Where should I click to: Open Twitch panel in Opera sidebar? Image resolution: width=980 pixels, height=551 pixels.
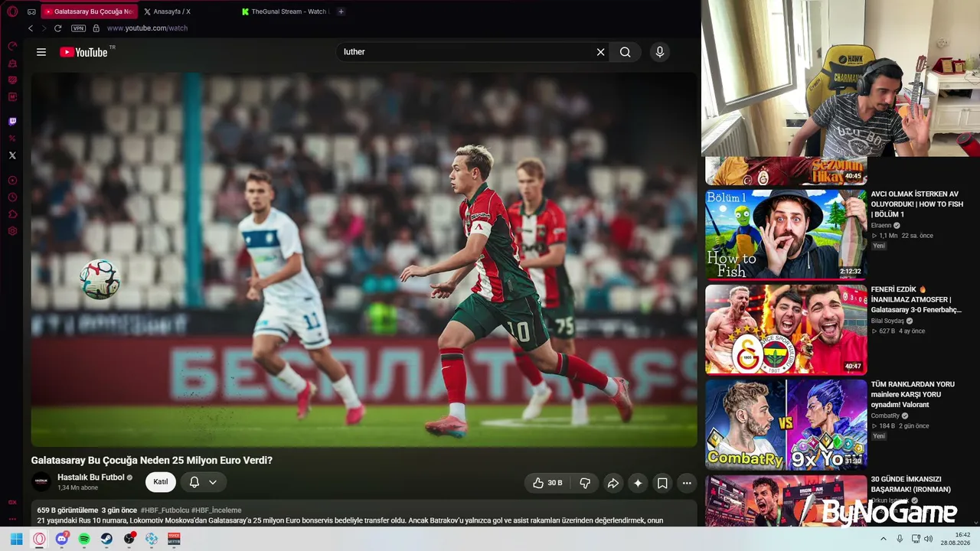click(12, 121)
